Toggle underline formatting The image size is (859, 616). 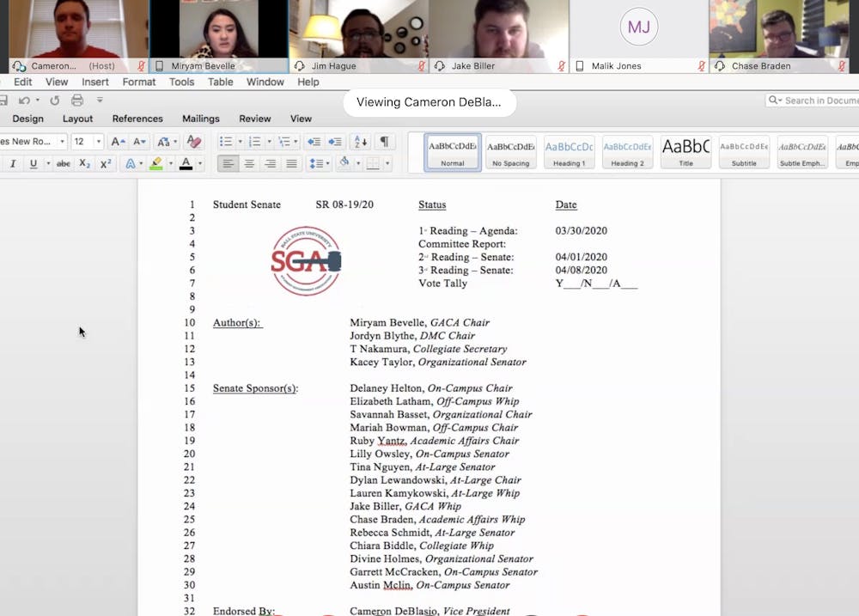click(x=34, y=164)
